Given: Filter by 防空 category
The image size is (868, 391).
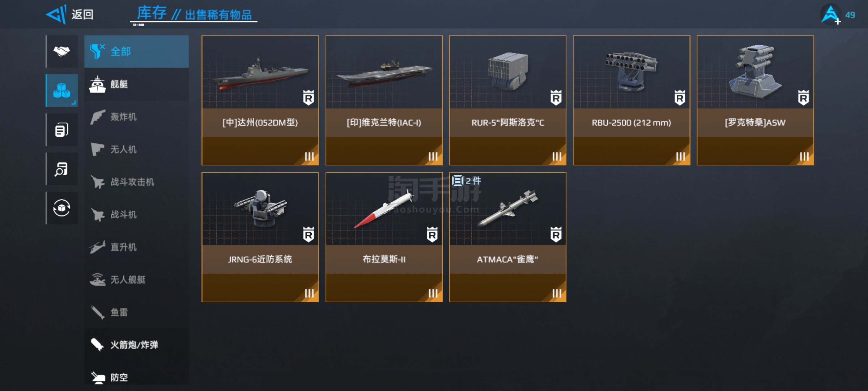Looking at the screenshot, I should (x=136, y=377).
